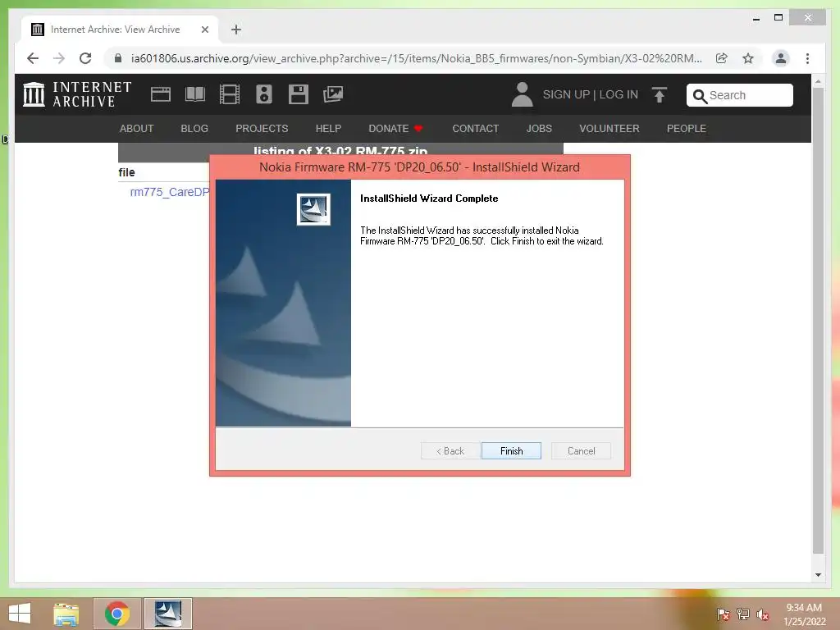Image resolution: width=840 pixels, height=630 pixels.
Task: Click Chrome's forward arrow
Action: [59, 58]
